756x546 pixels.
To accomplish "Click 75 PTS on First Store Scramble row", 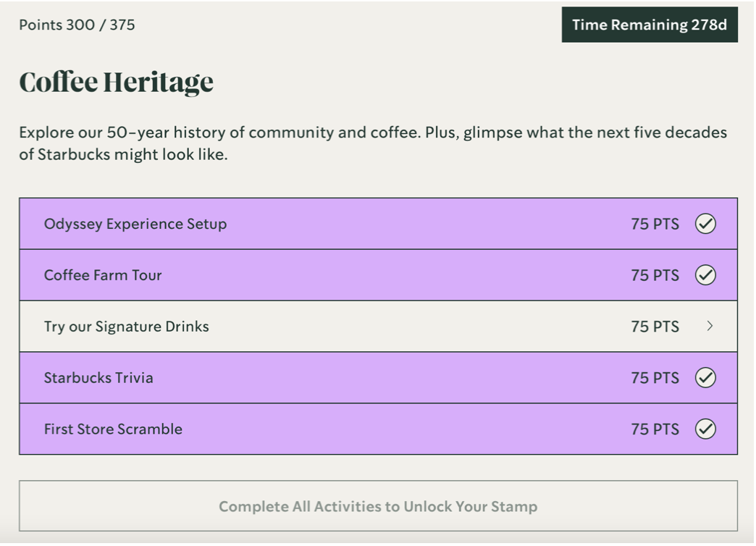I will (x=655, y=429).
